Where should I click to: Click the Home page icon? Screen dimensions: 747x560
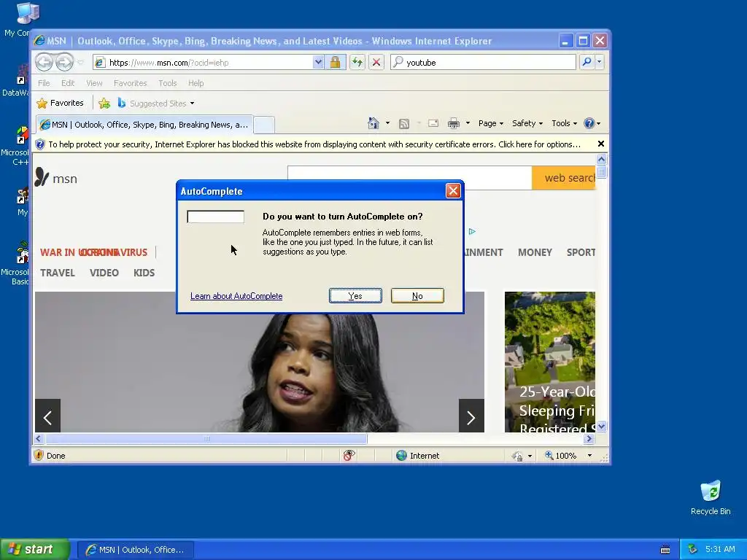click(373, 123)
